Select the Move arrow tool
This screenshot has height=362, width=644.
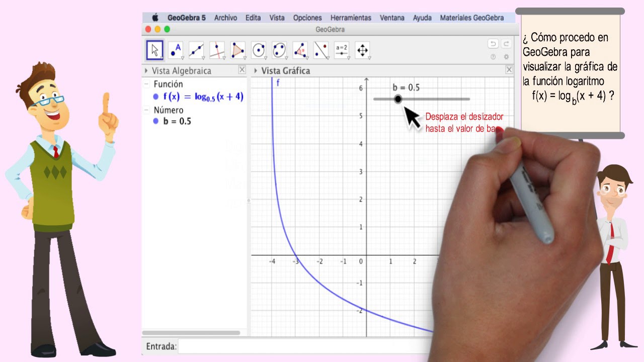[155, 50]
